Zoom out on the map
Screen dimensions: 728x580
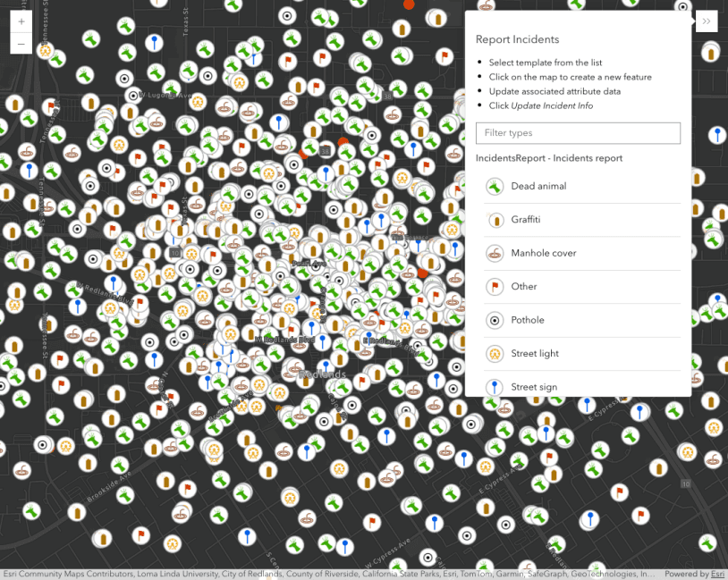(21, 44)
